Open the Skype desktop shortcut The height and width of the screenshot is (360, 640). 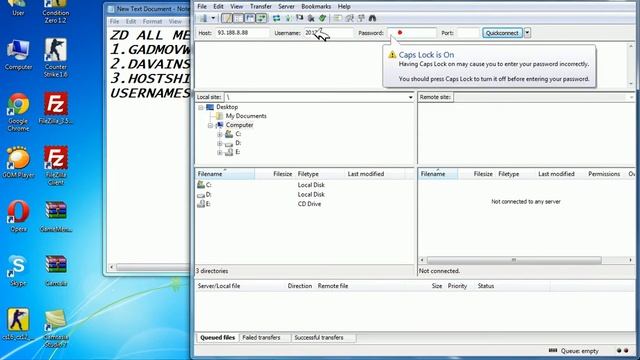[18, 270]
